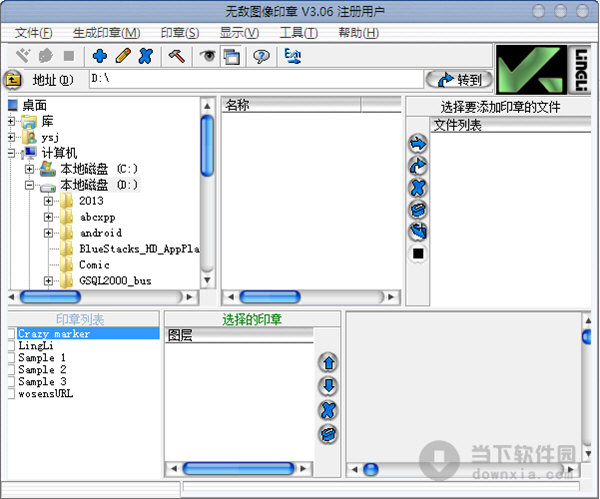Screen dimensions: 600x499
Task: Click the eye preview icon in toolbar
Action: 208,56
